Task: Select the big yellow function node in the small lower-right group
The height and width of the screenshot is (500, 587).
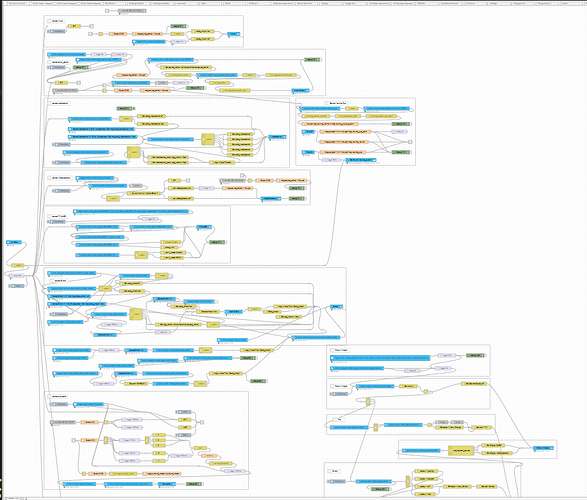Action: pos(461,451)
